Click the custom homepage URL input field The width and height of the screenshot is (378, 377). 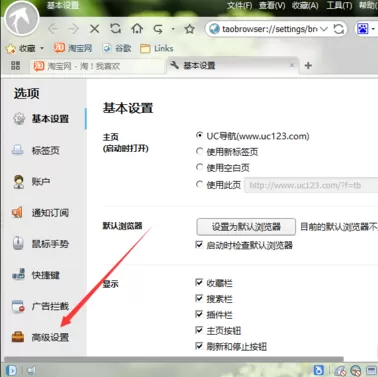click(x=311, y=185)
